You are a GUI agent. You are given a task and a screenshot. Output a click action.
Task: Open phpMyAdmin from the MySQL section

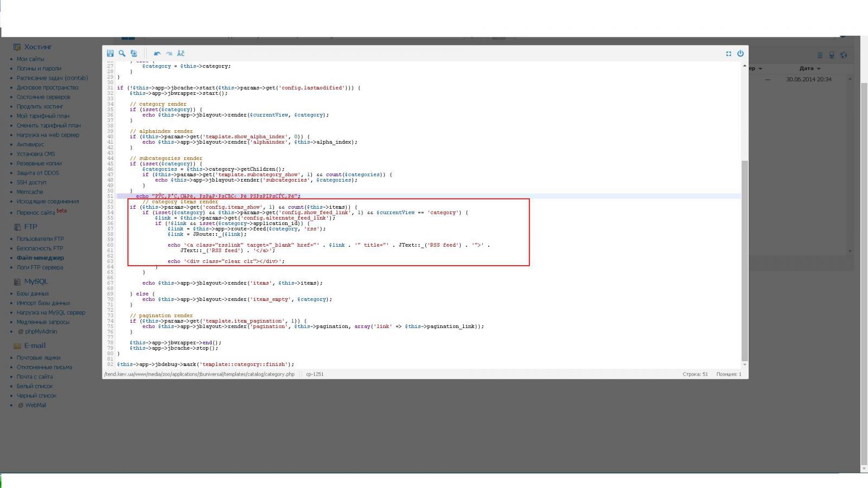click(41, 331)
